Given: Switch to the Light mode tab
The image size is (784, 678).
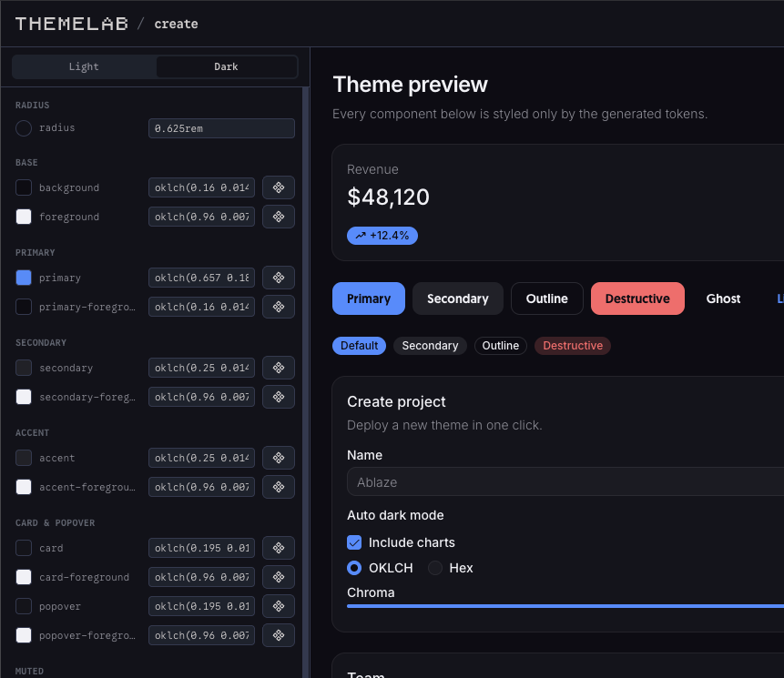Looking at the screenshot, I should tap(84, 66).
